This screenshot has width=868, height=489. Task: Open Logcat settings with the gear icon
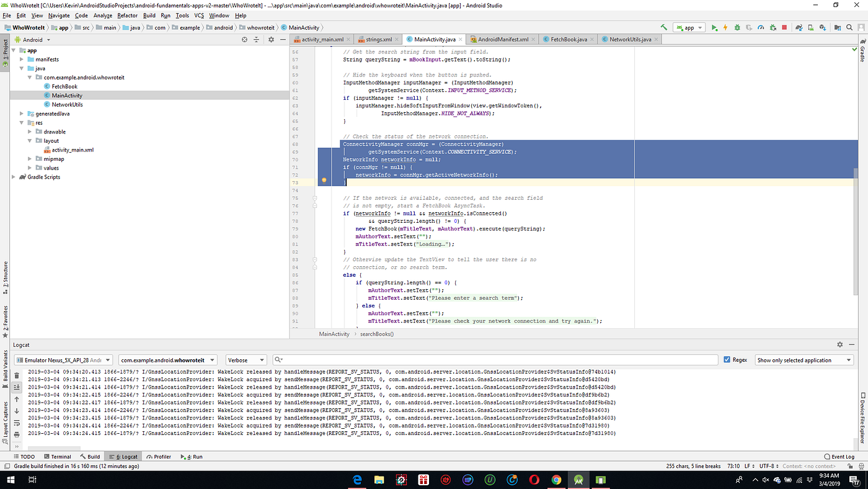coord(839,344)
